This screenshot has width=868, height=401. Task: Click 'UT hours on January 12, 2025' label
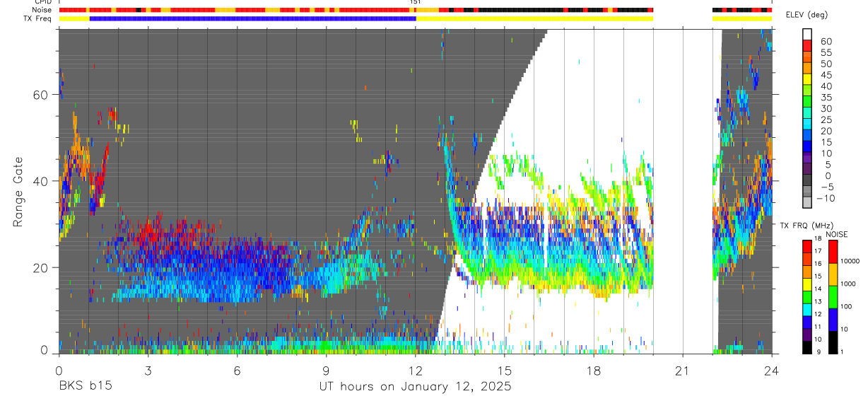pos(416,387)
